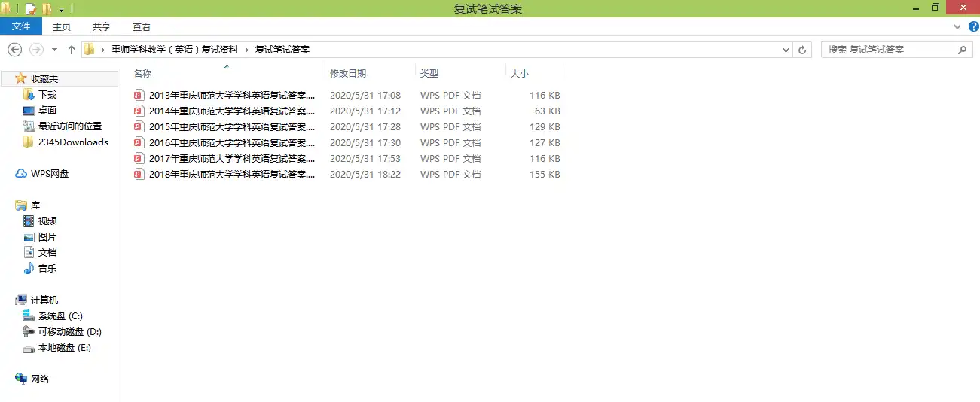Select the 2018年 PDF file icon

tap(139, 175)
